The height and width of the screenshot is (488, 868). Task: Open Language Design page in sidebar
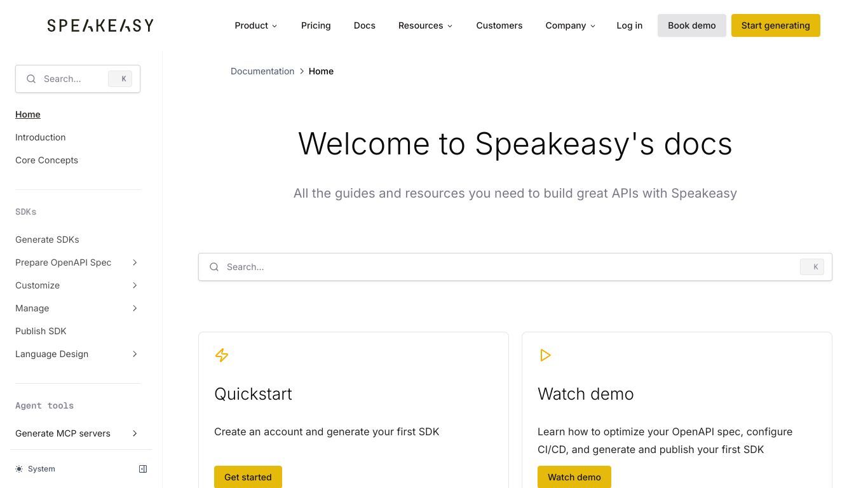[x=51, y=354]
